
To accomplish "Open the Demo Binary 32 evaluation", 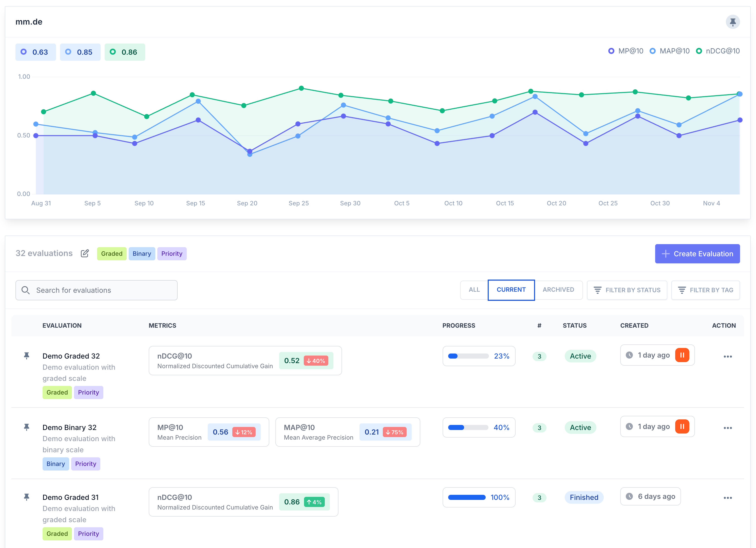I will coord(69,427).
